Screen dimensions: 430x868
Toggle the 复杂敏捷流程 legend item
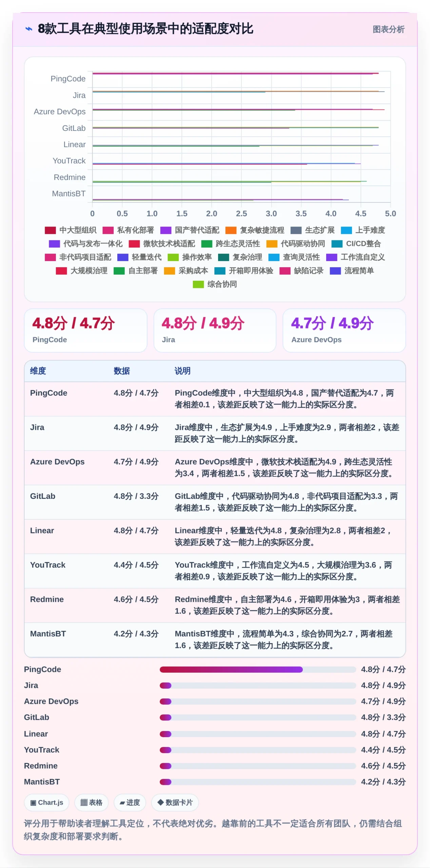(255, 230)
